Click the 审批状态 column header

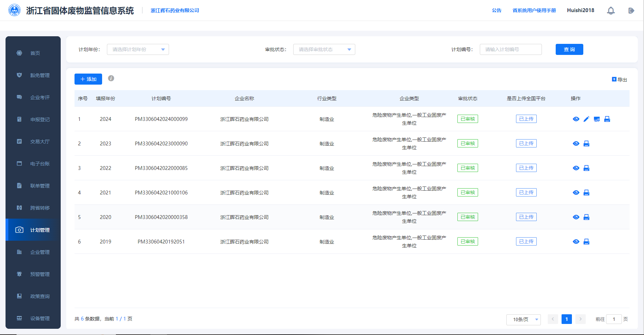(x=468, y=98)
